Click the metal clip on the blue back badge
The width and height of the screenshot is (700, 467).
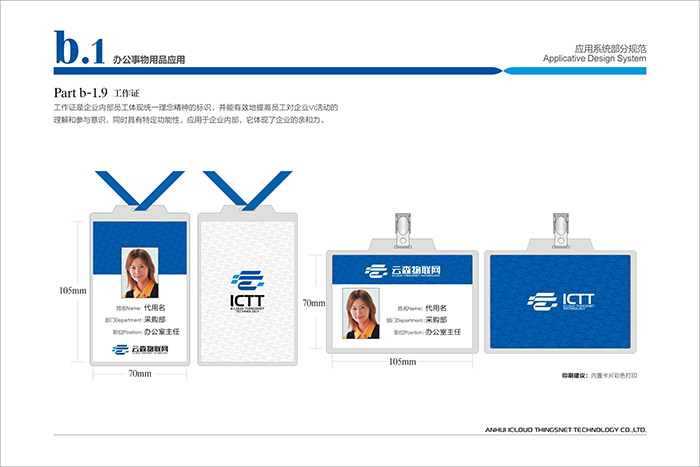click(561, 230)
